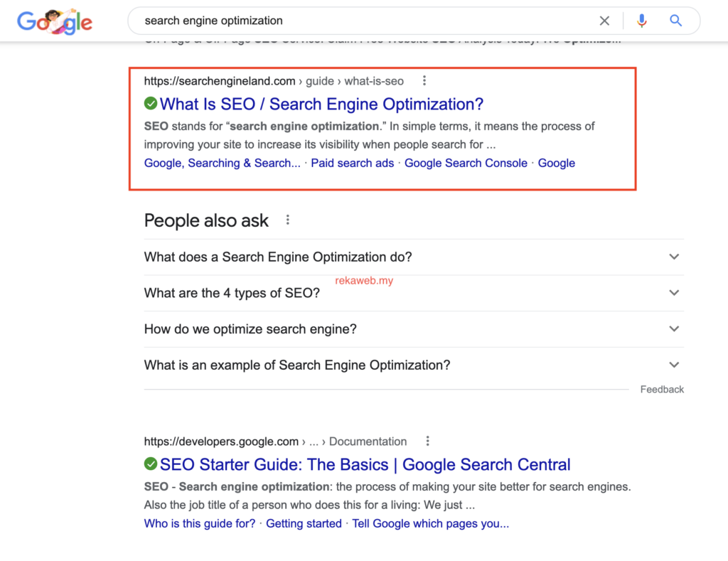Image resolution: width=728 pixels, height=561 pixels.
Task: Open options menu for searchengineland.com result
Action: (x=424, y=81)
